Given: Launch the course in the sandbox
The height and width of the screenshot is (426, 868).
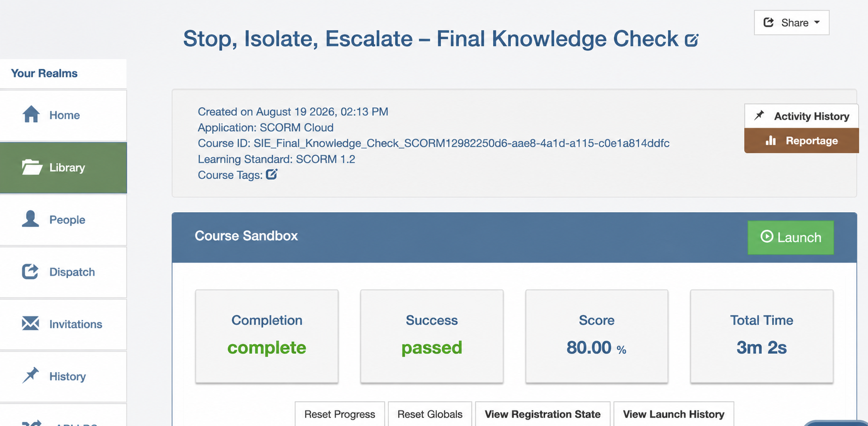Looking at the screenshot, I should point(790,237).
